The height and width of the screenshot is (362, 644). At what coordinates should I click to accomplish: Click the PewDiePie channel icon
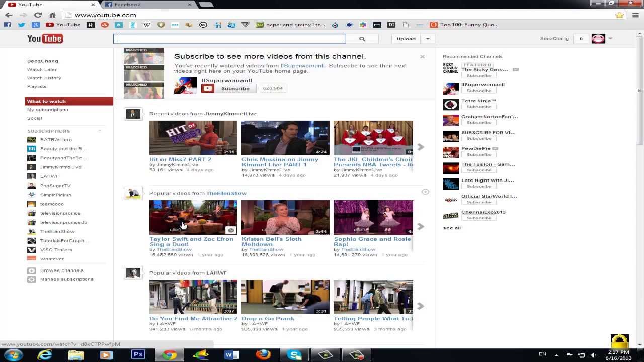click(450, 152)
